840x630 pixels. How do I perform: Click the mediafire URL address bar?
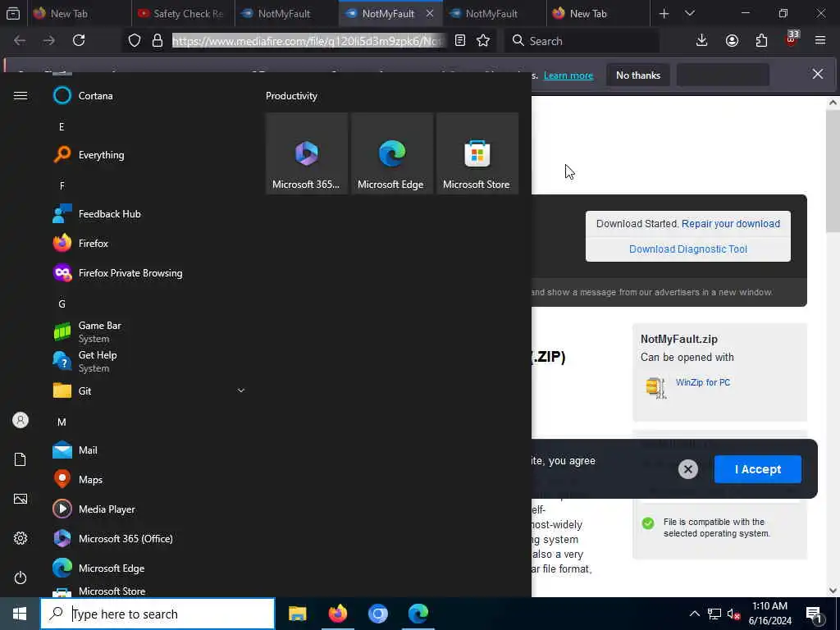click(x=309, y=41)
